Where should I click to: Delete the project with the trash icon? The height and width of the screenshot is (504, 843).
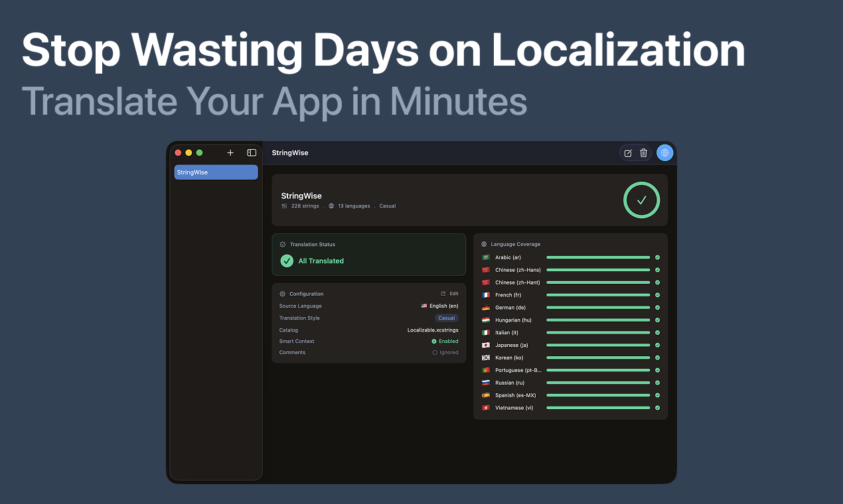tap(643, 153)
